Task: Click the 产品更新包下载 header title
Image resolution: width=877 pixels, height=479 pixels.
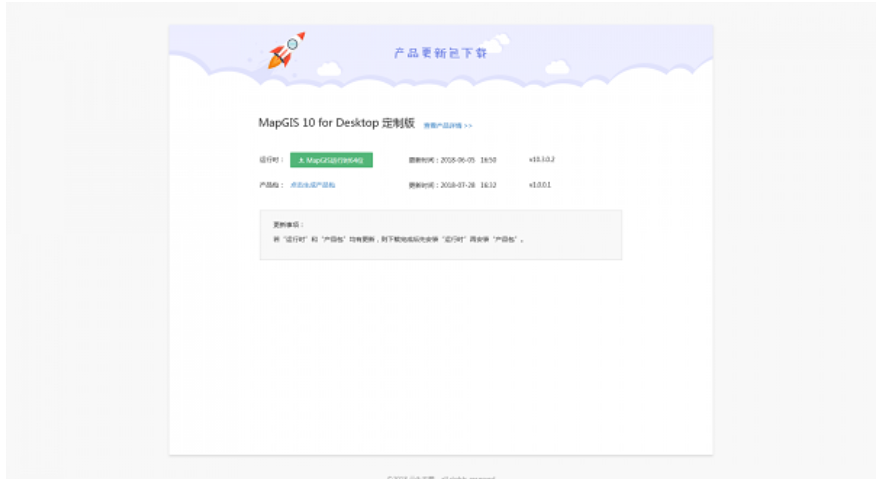Action: click(x=441, y=53)
